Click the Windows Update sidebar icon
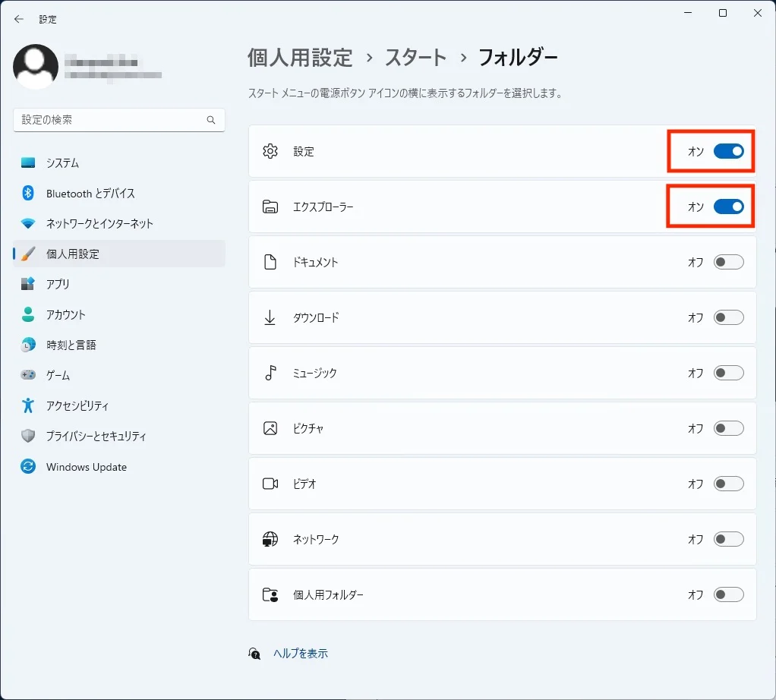The height and width of the screenshot is (700, 776). click(x=28, y=467)
